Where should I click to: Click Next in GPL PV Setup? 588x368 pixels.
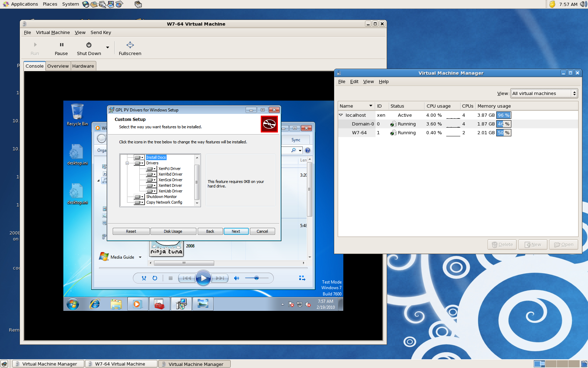click(236, 231)
